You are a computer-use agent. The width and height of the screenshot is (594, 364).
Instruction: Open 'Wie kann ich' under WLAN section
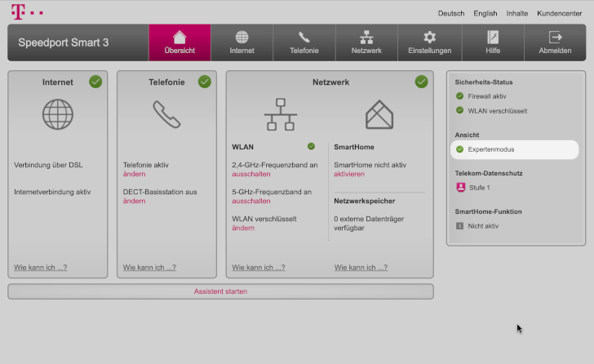pos(259,268)
